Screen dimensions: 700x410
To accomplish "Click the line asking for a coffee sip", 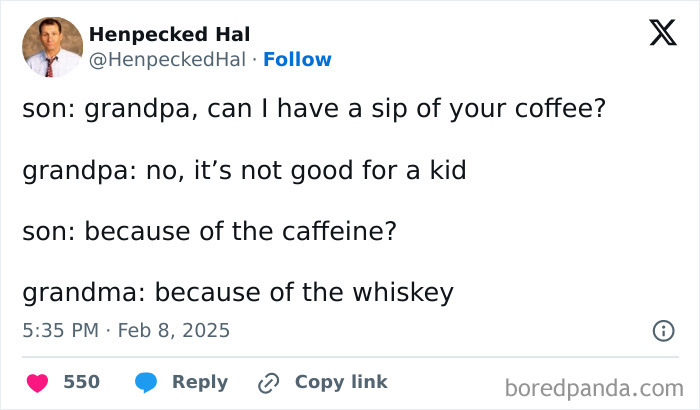I will click(x=313, y=107).
